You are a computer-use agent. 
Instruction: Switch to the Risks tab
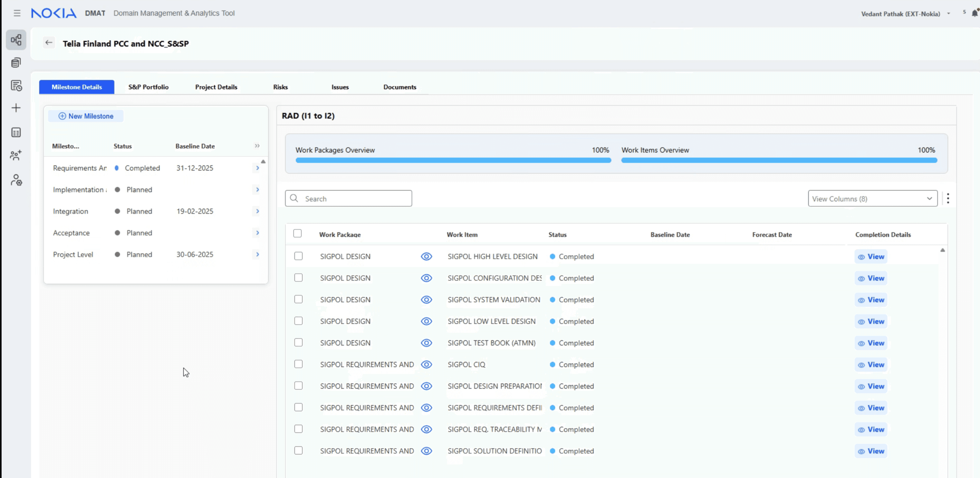point(280,87)
